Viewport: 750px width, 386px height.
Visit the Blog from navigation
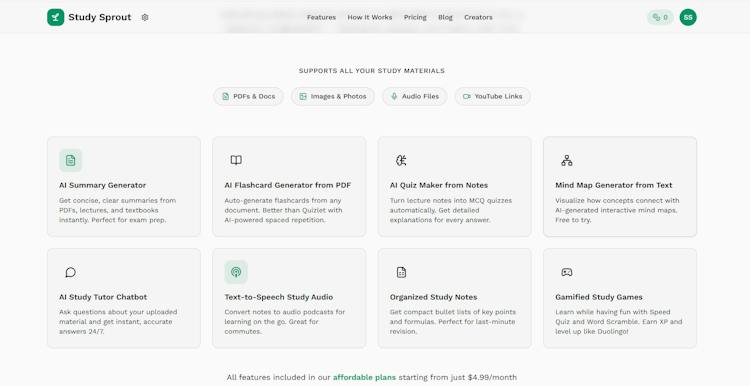(445, 17)
